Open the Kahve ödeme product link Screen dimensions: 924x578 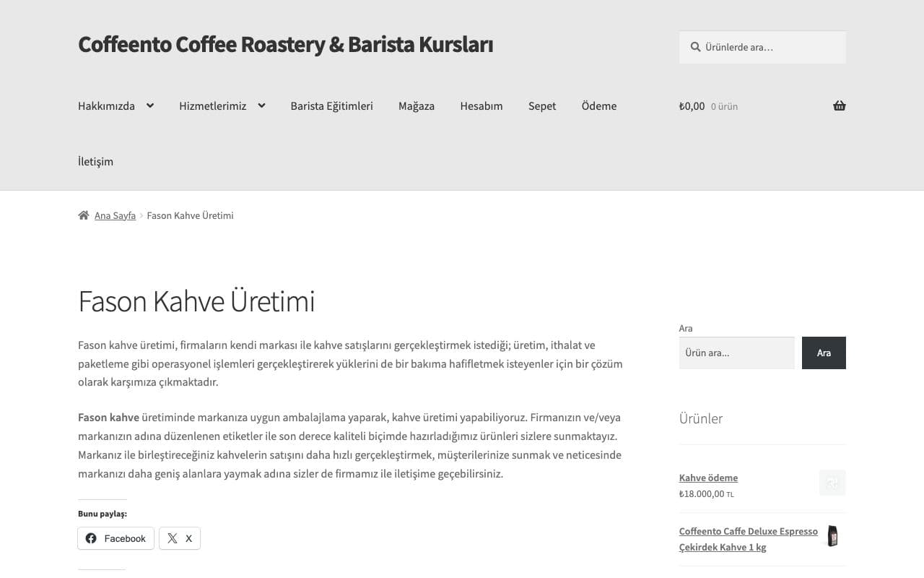pyautogui.click(x=708, y=478)
